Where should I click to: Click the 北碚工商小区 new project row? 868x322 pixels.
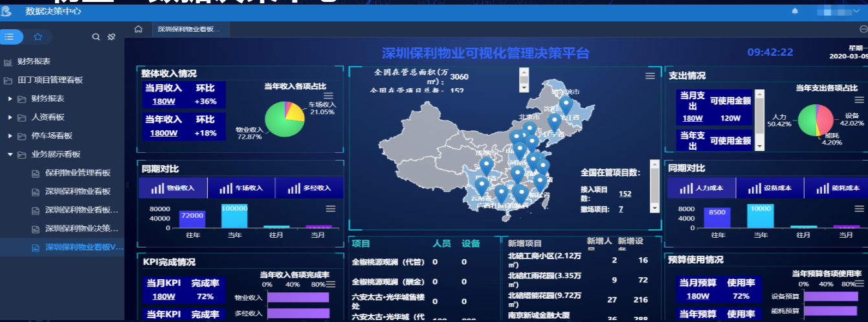(x=580, y=260)
